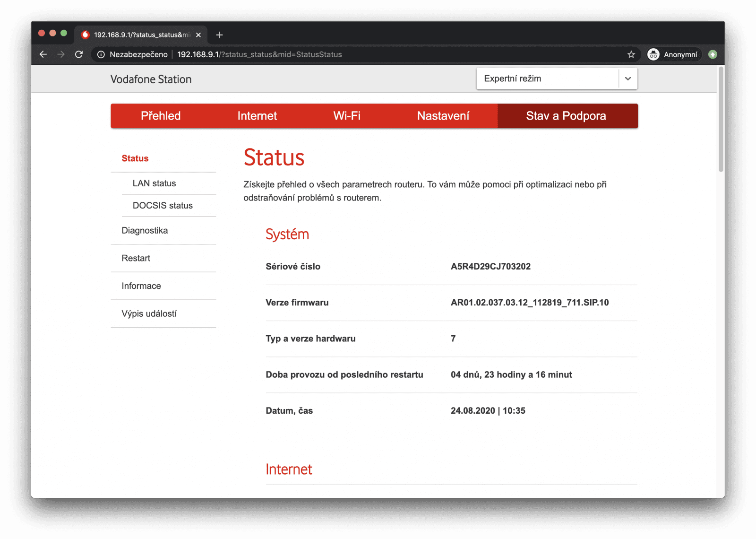Click the site info icon beside Nezabezpečeno
756x539 pixels.
click(101, 54)
